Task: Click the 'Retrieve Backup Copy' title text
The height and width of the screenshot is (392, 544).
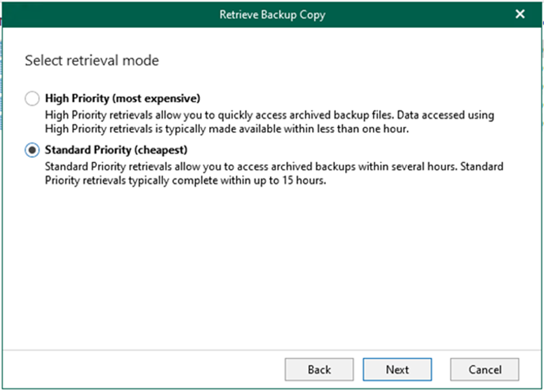Action: [x=272, y=15]
